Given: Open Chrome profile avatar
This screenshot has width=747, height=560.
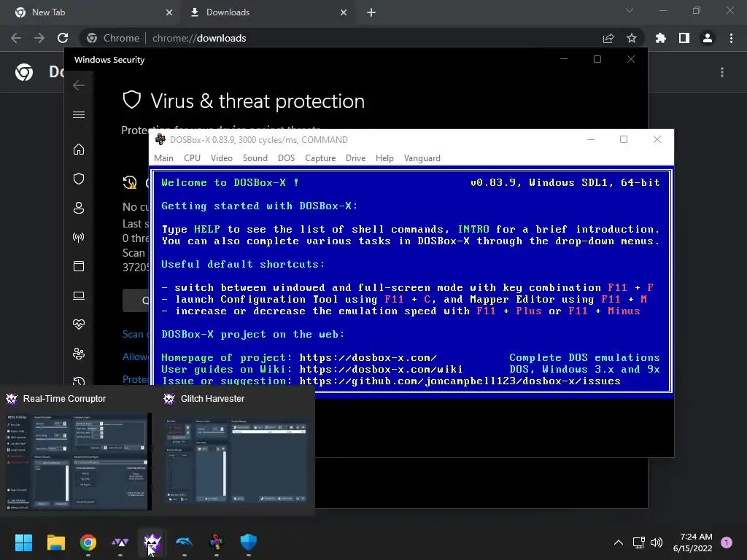Looking at the screenshot, I should point(708,38).
